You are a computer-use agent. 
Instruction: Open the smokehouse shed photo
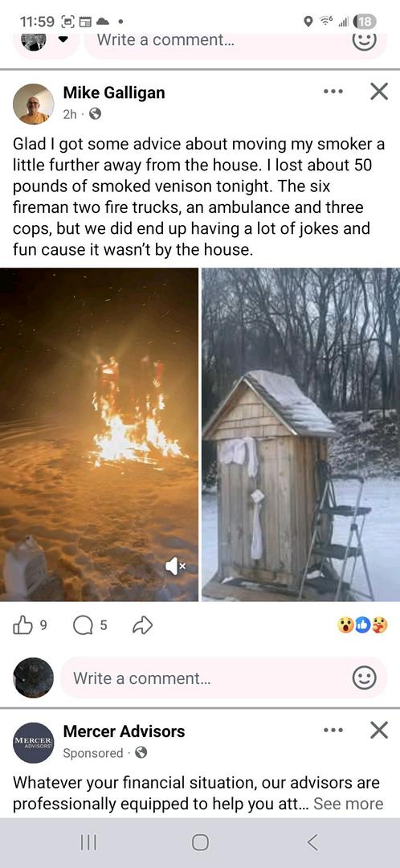pyautogui.click(x=301, y=435)
